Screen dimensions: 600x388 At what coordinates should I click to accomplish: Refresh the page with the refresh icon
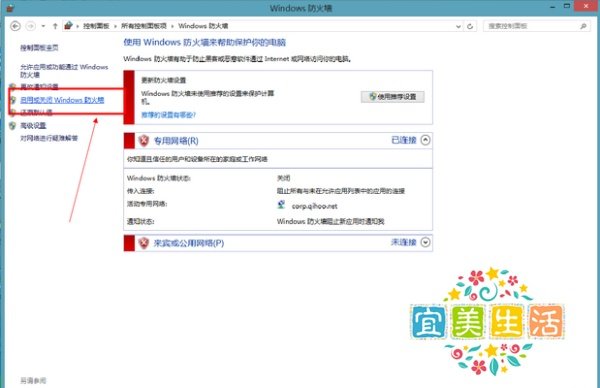click(x=470, y=26)
